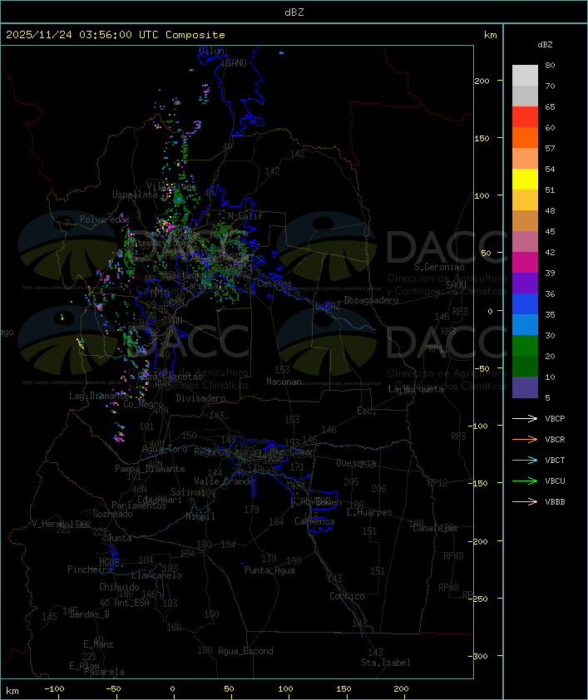This screenshot has width=588, height=700.
Task: Click the 2025/11/24 03:56:00 UTC Composite timestamp
Action: 116,35
